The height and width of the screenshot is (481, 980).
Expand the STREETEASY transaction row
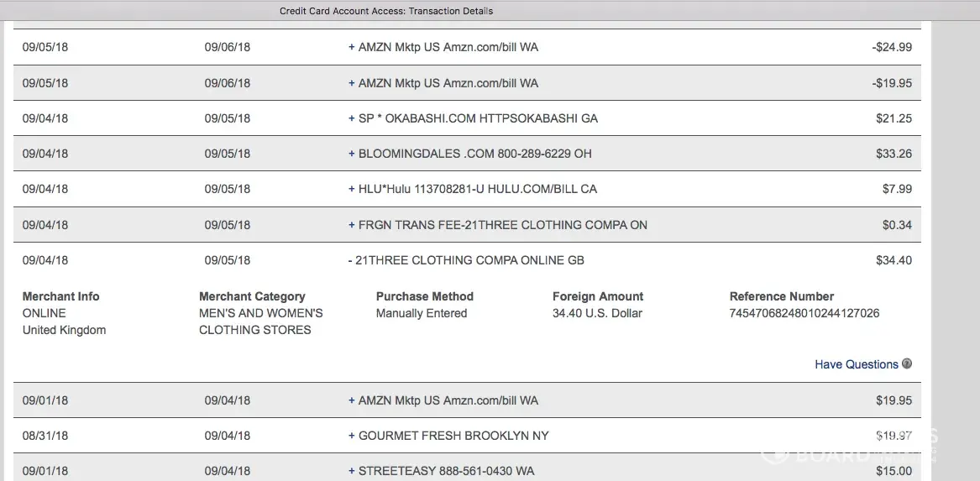[352, 472]
